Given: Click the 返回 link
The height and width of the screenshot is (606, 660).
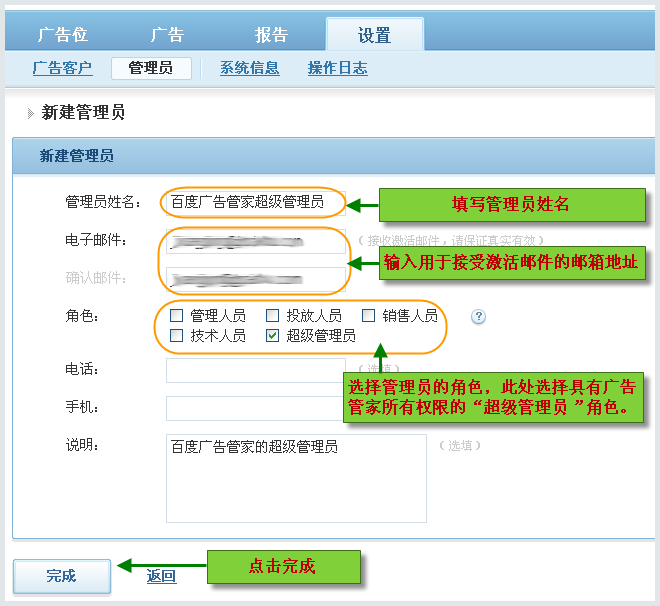Looking at the screenshot, I should (162, 576).
